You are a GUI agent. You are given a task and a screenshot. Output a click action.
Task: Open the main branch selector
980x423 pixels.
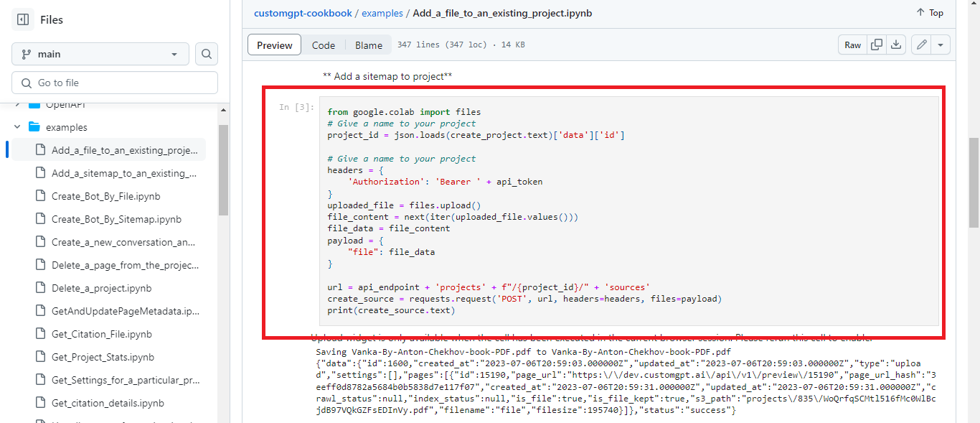pos(100,53)
